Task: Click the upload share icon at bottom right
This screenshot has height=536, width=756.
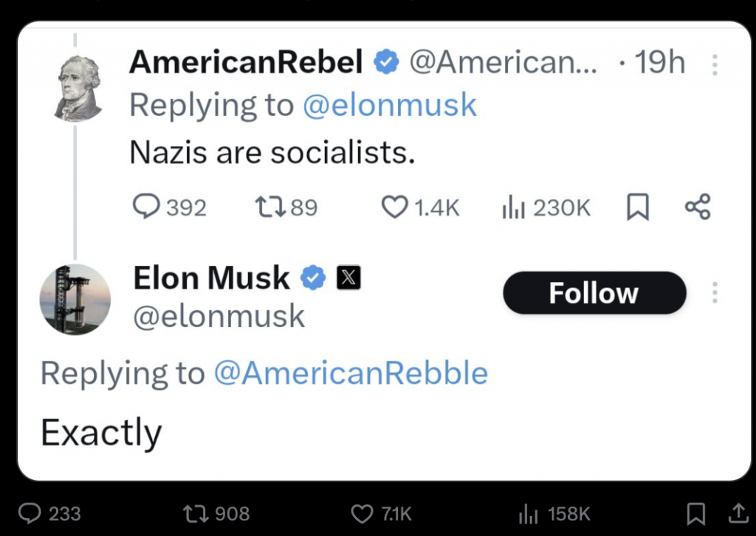Action: (x=737, y=513)
